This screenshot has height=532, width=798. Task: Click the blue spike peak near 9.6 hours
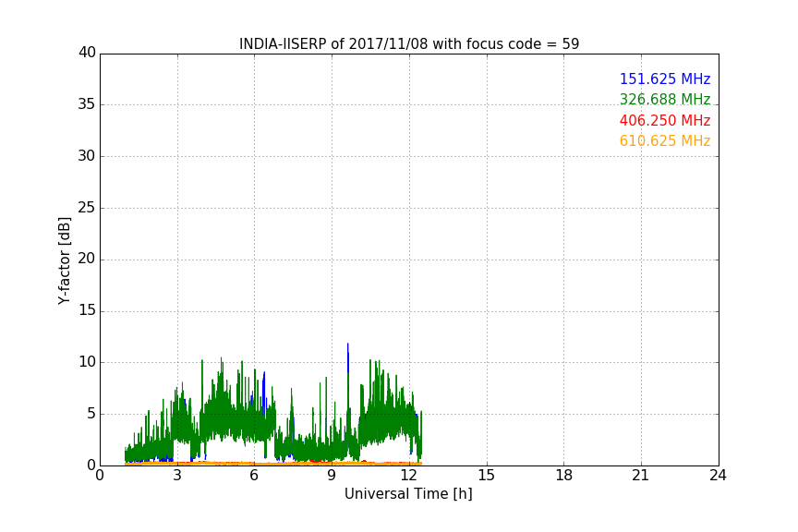(348, 345)
